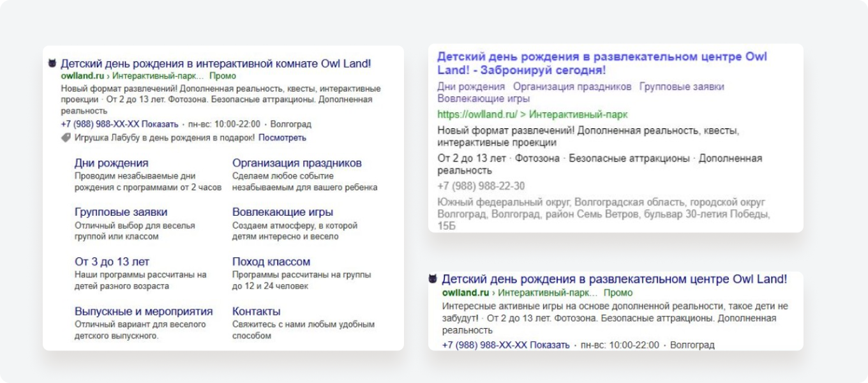868x383 pixels.
Task: Click description 'Свяжитесь с нами любым удобным способом'
Action: (303, 330)
